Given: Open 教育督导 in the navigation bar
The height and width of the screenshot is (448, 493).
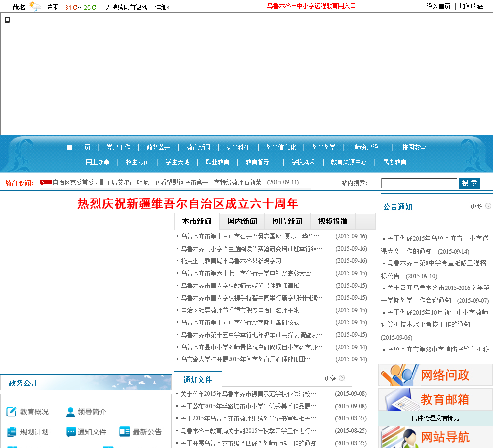Looking at the screenshot, I should 257,162.
